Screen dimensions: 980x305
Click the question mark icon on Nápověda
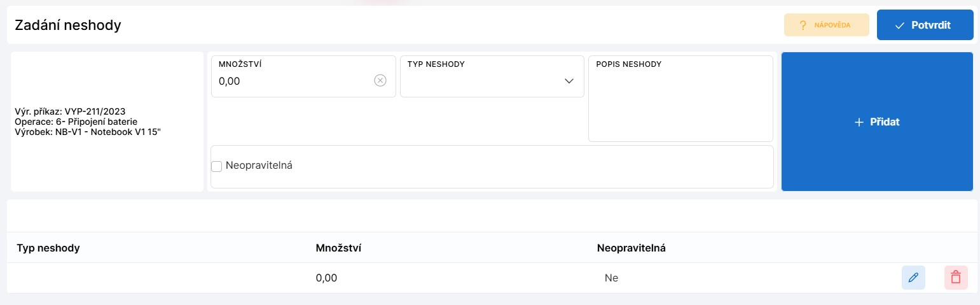click(803, 25)
